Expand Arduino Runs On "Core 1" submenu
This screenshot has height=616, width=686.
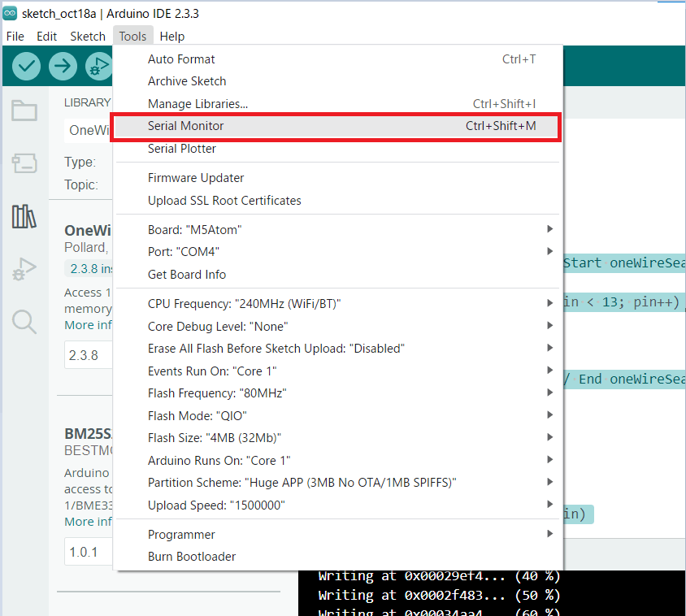[x=337, y=460]
